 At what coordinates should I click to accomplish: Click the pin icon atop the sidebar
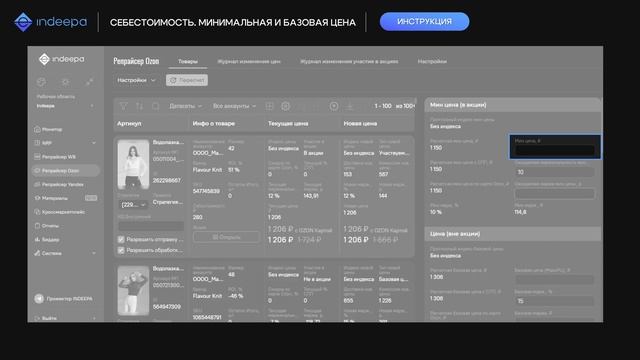89,82
